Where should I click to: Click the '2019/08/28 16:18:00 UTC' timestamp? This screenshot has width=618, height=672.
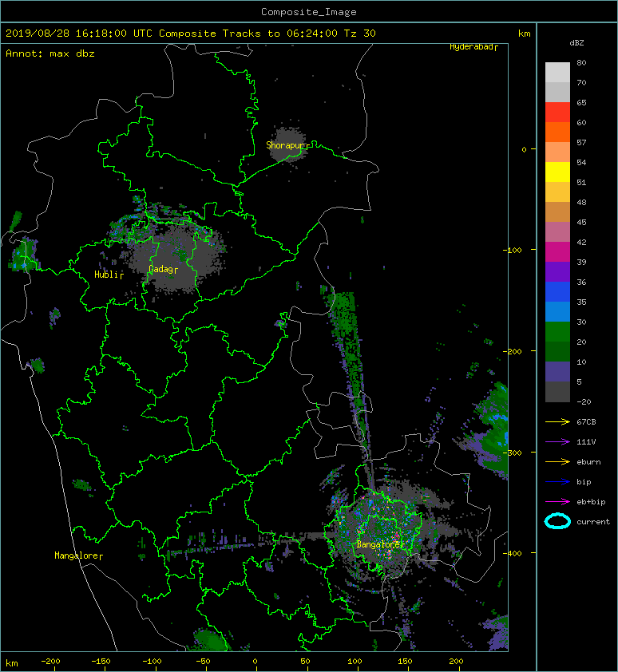tap(78, 34)
